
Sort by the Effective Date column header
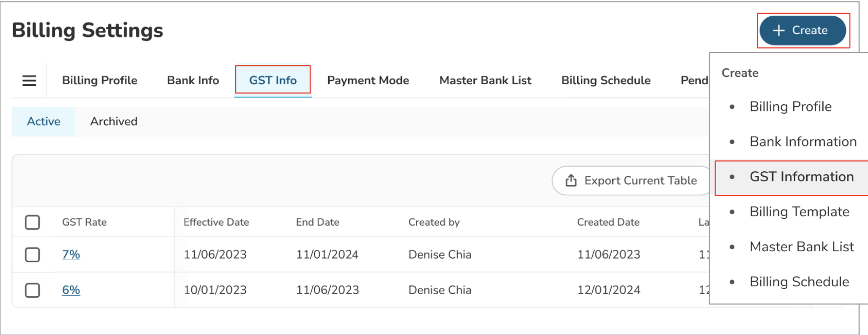216,222
